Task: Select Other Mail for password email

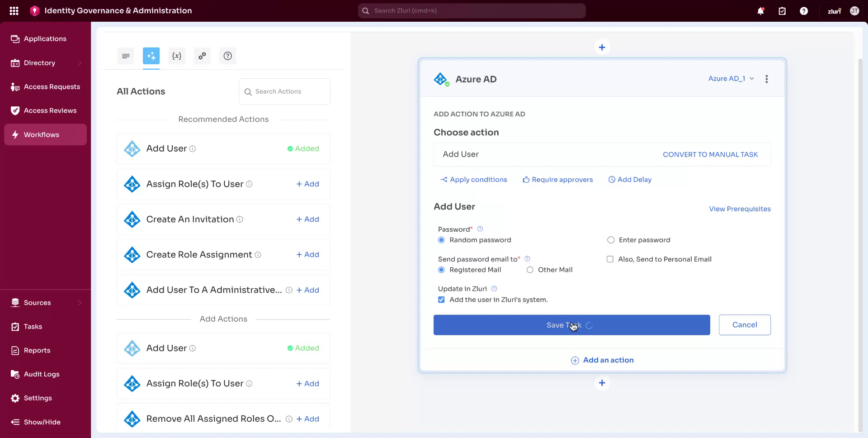Action: [x=529, y=270]
